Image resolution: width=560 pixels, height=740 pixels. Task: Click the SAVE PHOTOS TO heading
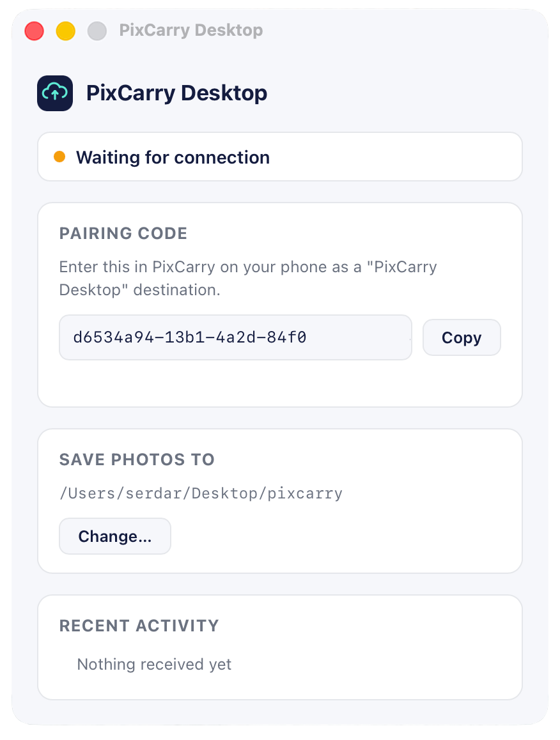click(137, 459)
